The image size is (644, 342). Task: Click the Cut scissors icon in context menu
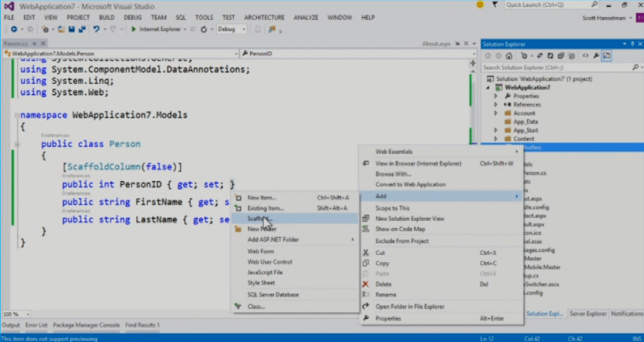pyautogui.click(x=365, y=253)
